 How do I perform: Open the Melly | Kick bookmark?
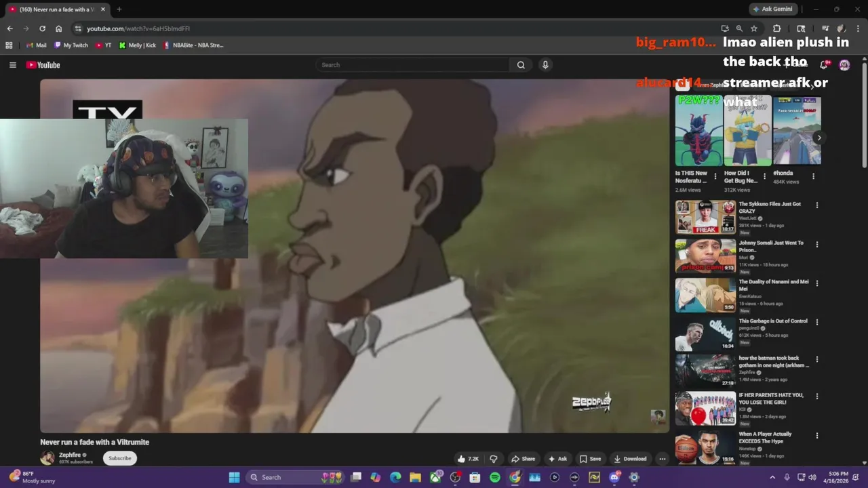click(138, 45)
